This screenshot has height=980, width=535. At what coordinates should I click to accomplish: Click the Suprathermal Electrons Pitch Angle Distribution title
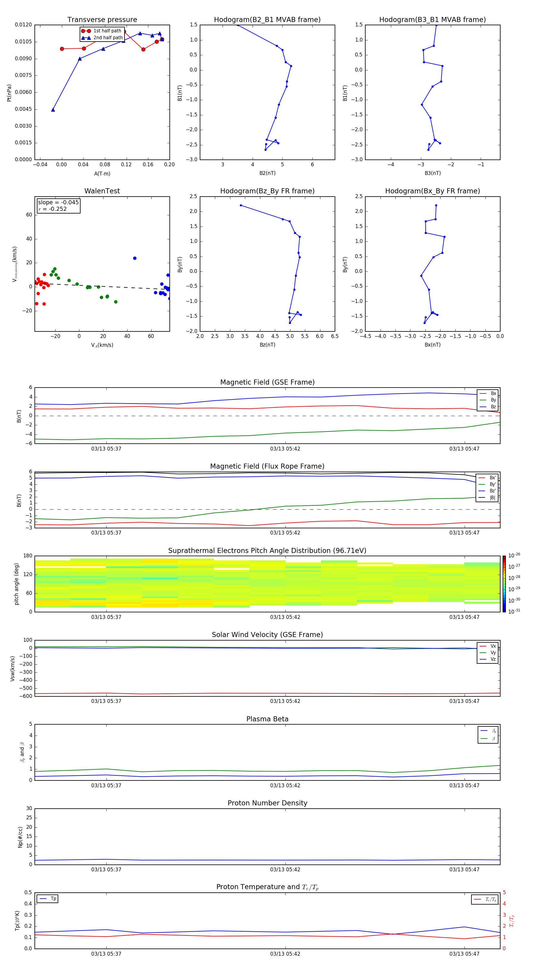coord(267,551)
